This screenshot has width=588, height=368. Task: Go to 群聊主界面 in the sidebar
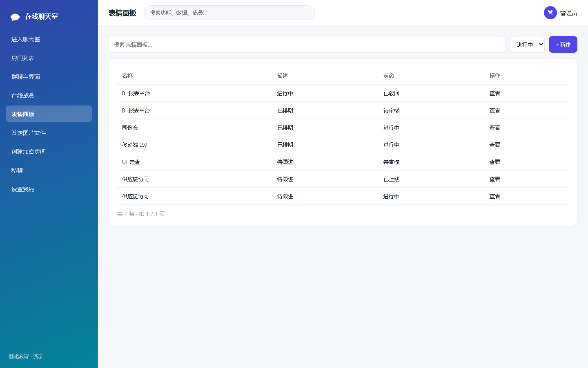point(49,77)
